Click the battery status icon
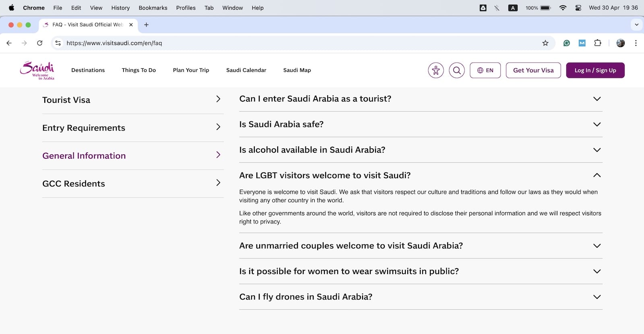 click(x=545, y=8)
